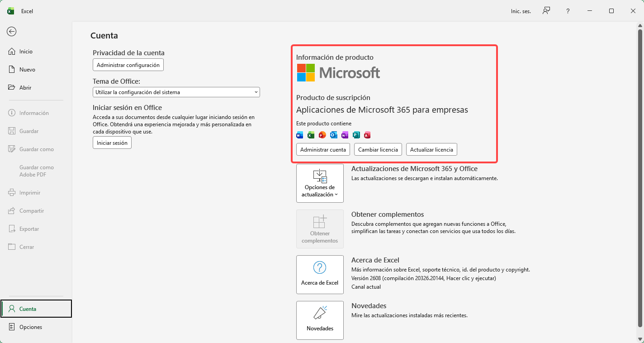Click the Access icon in the product list
644x343 pixels.
tap(367, 135)
